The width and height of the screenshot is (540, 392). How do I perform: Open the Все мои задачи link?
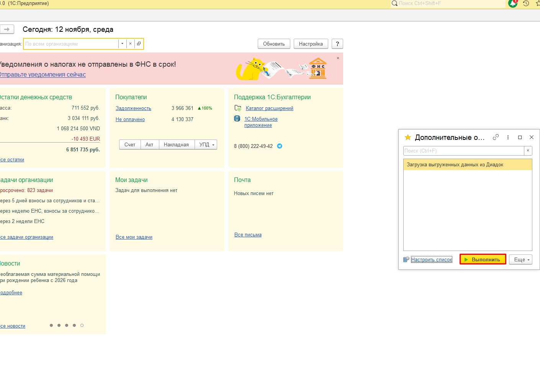[x=134, y=237]
